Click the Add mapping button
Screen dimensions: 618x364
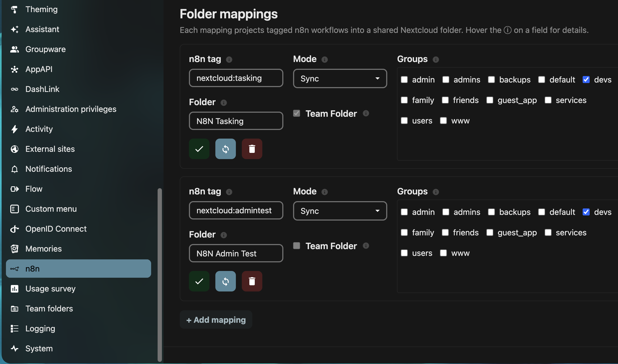pyautogui.click(x=216, y=320)
